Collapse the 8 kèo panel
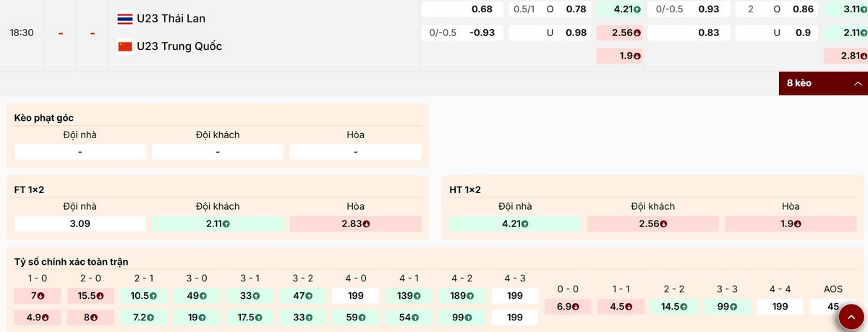 pos(823,83)
